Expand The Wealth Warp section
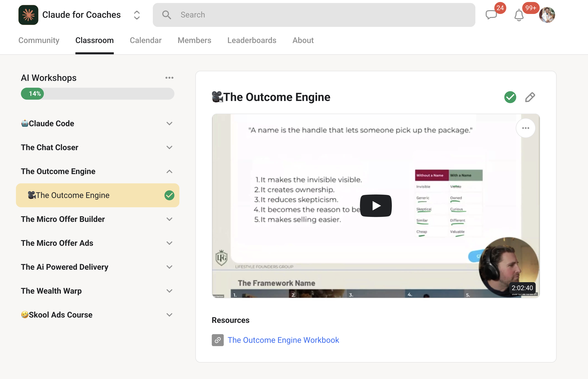 coord(169,291)
